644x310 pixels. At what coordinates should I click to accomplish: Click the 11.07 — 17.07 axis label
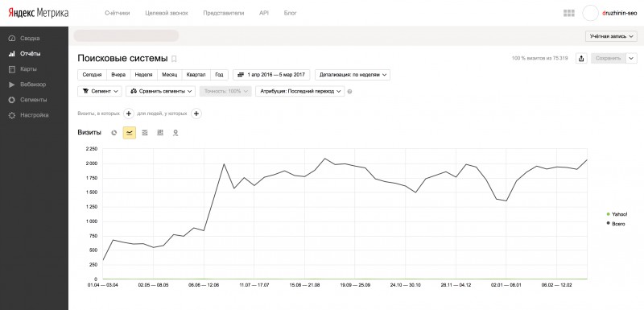[x=254, y=284]
